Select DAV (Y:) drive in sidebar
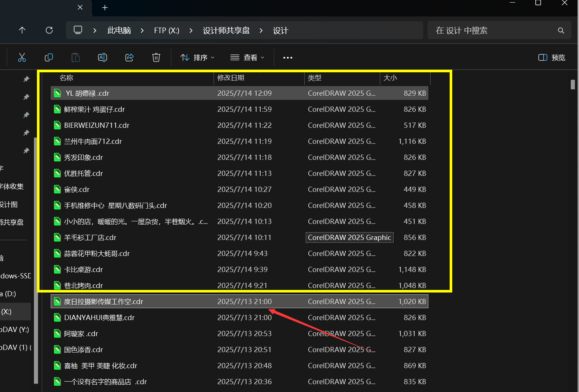The width and height of the screenshot is (579, 392). (x=15, y=329)
